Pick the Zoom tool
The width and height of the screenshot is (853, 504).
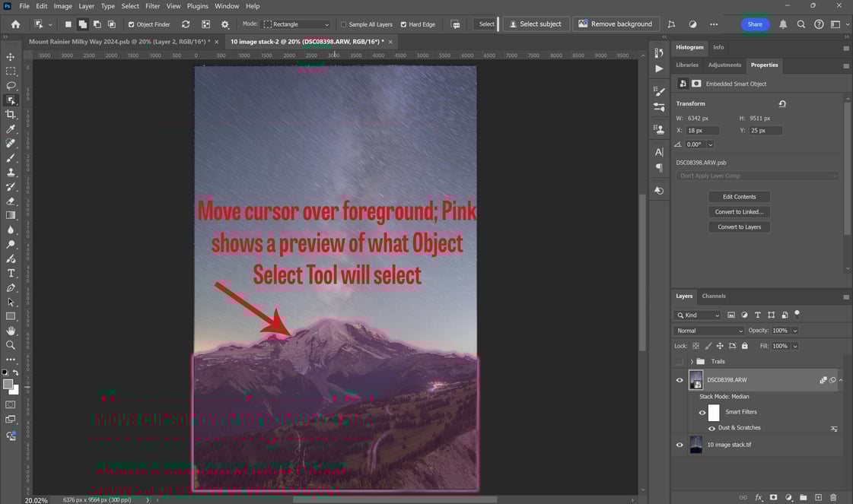(x=11, y=345)
